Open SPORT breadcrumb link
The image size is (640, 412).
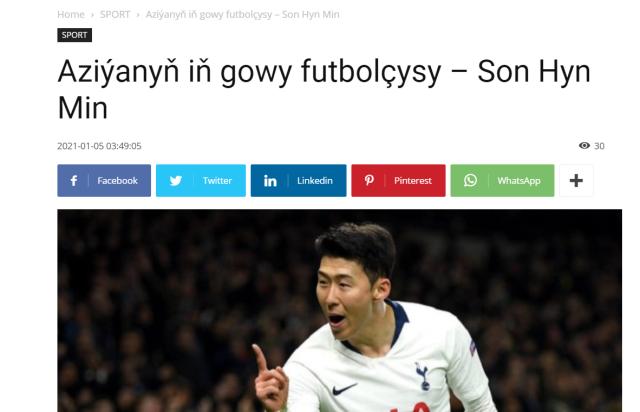pyautogui.click(x=115, y=14)
